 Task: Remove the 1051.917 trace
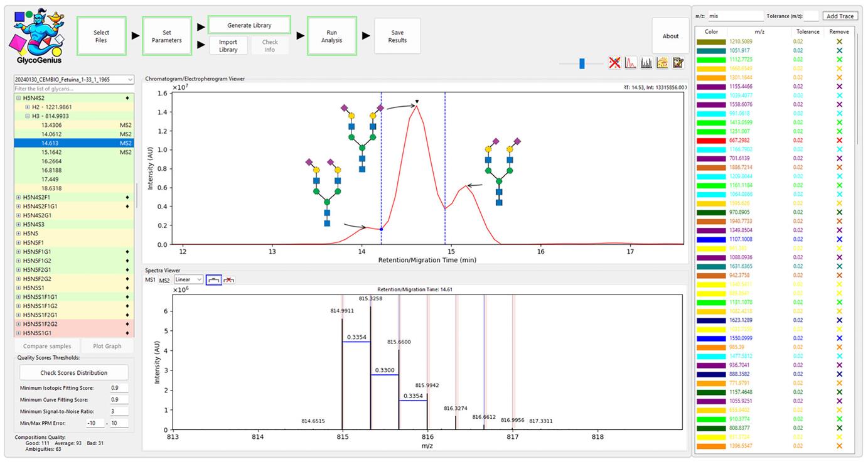pos(839,50)
